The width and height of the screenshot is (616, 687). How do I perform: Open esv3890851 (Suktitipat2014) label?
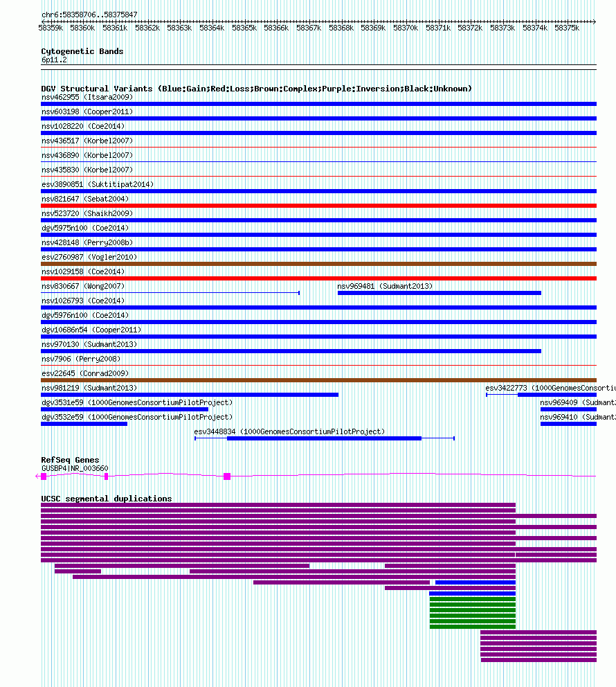click(98, 184)
